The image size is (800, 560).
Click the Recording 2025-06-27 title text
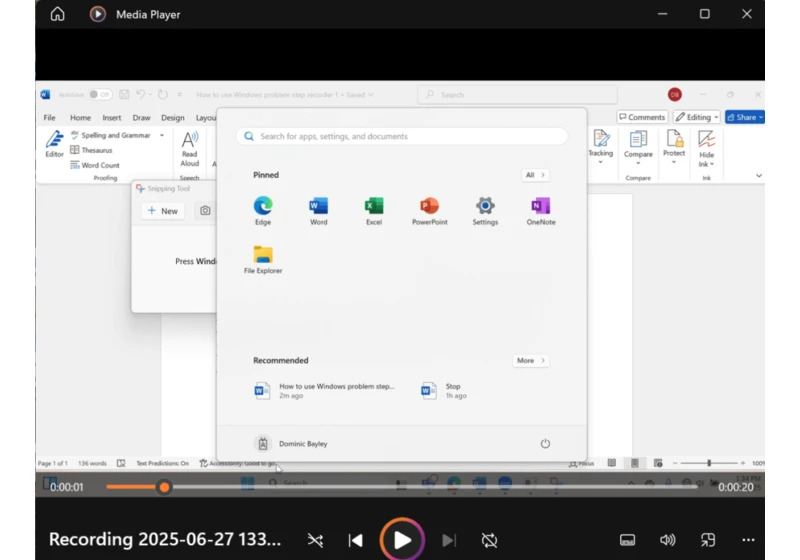[x=165, y=539]
